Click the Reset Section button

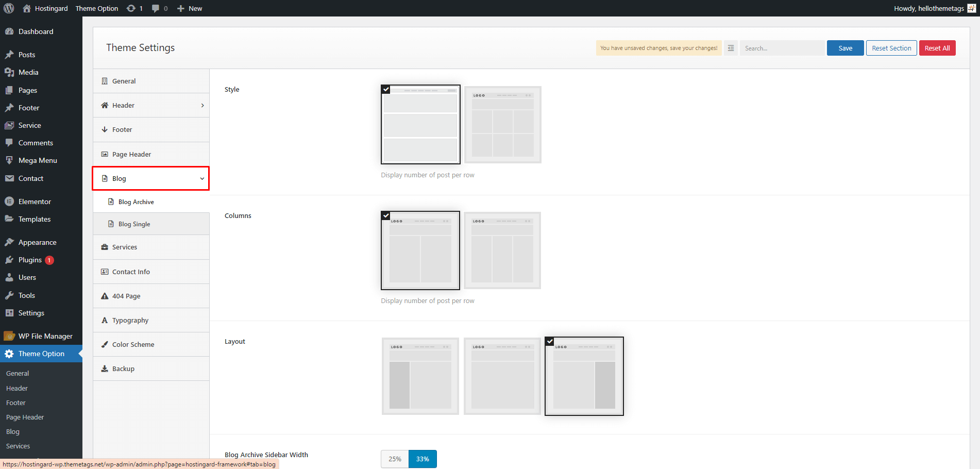pyautogui.click(x=891, y=48)
